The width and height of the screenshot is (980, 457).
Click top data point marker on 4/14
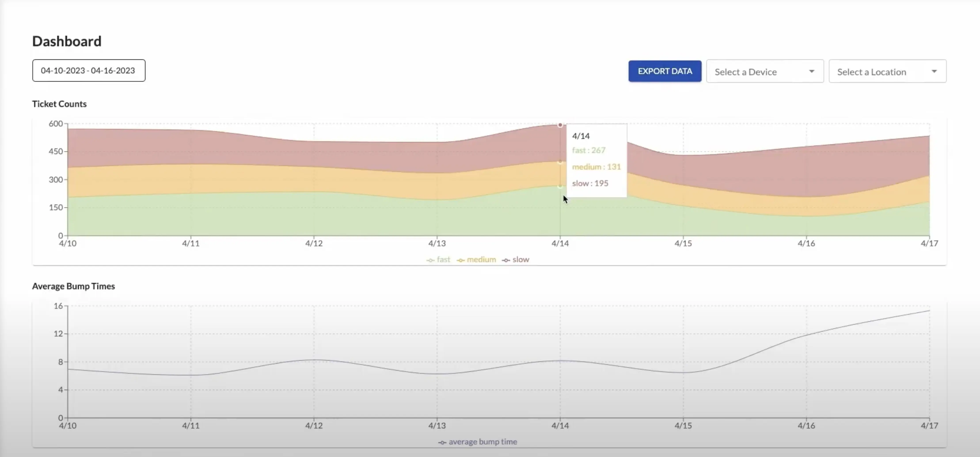tap(560, 125)
